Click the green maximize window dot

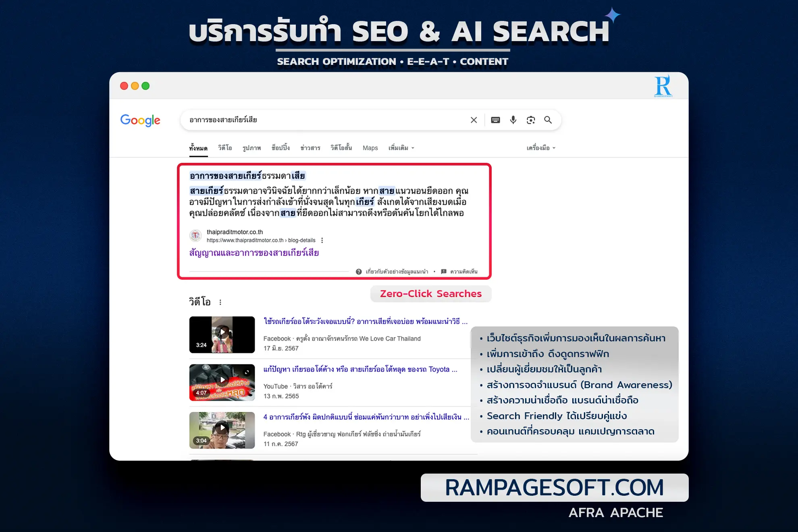pyautogui.click(x=145, y=86)
